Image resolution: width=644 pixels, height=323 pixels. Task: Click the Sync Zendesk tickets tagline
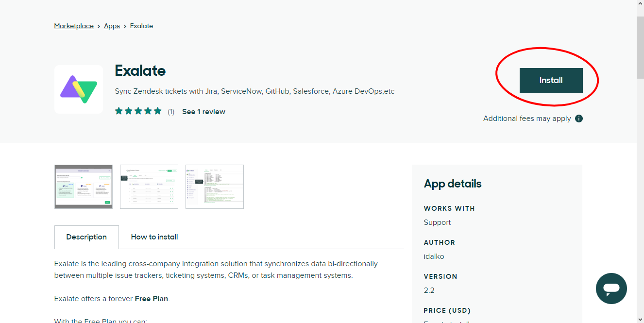pyautogui.click(x=254, y=91)
